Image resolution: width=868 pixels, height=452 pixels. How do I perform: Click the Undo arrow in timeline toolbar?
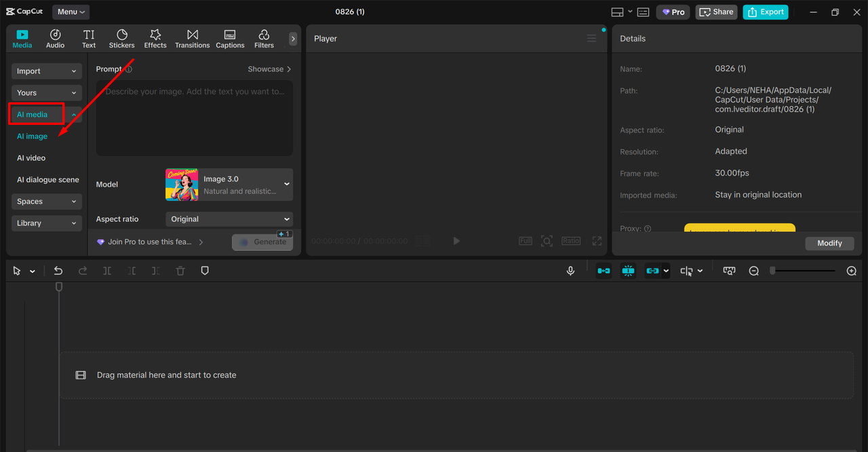tap(58, 271)
